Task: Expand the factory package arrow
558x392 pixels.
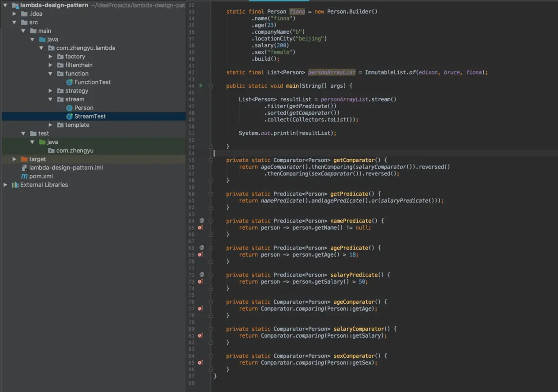Action: tap(50, 57)
